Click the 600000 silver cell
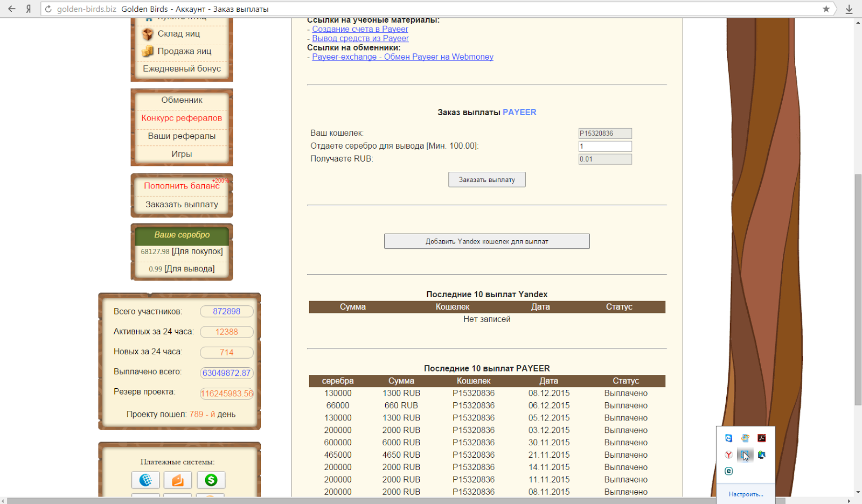Screen dimensions: 862x504 pyautogui.click(x=338, y=443)
